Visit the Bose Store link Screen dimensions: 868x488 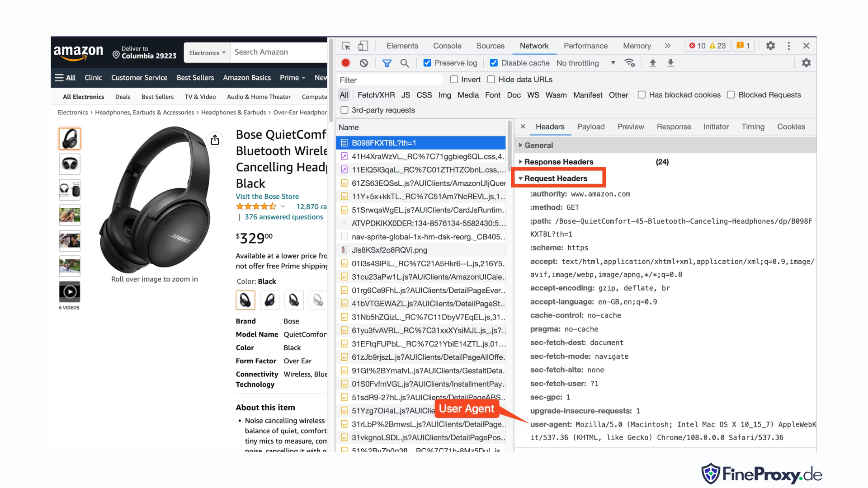267,197
